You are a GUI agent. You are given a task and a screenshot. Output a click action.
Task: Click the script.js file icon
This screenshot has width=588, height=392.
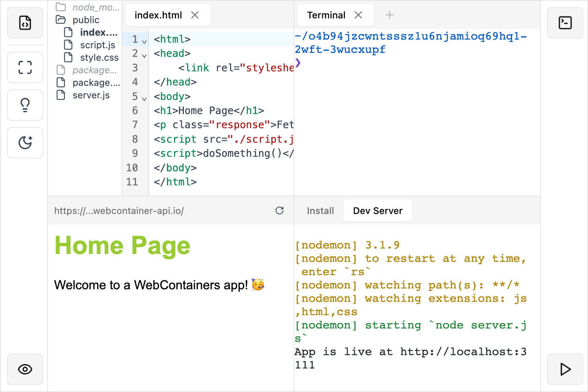68,45
